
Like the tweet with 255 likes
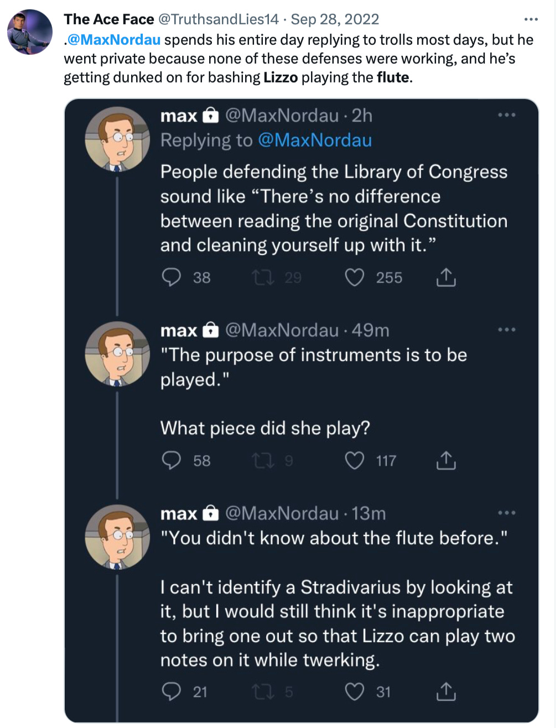[354, 277]
